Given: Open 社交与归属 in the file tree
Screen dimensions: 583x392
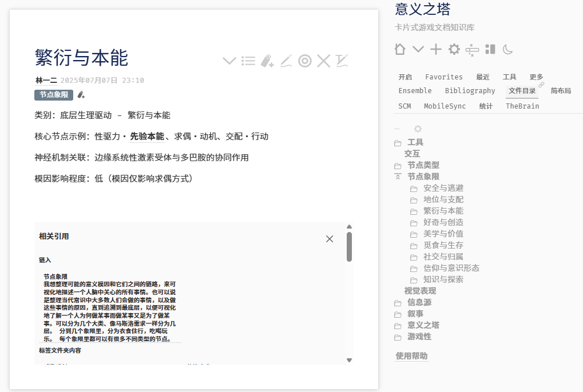Looking at the screenshot, I should tap(443, 257).
